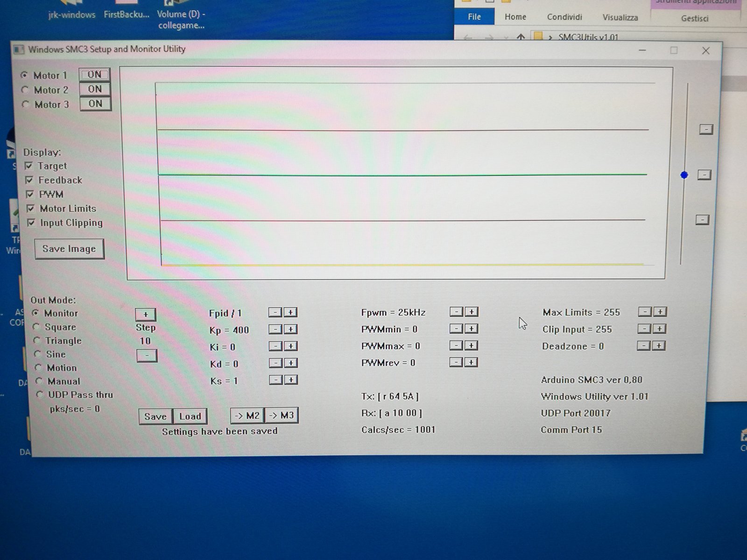Select Triangle out mode
Screen dimensions: 747x560
[x=37, y=341]
